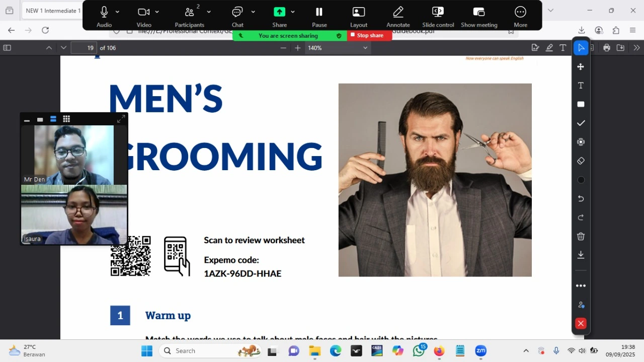Click the Stop share button
The height and width of the screenshot is (362, 644).
tap(370, 36)
